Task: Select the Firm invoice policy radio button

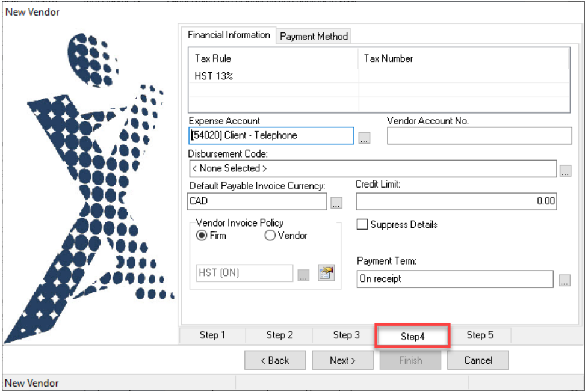Action: click(x=202, y=236)
